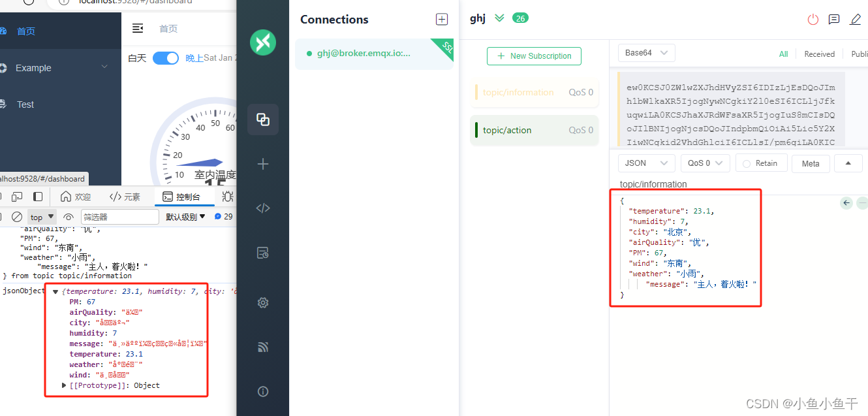Open the QoS 0 dropdown
The height and width of the screenshot is (416, 868).
click(705, 163)
